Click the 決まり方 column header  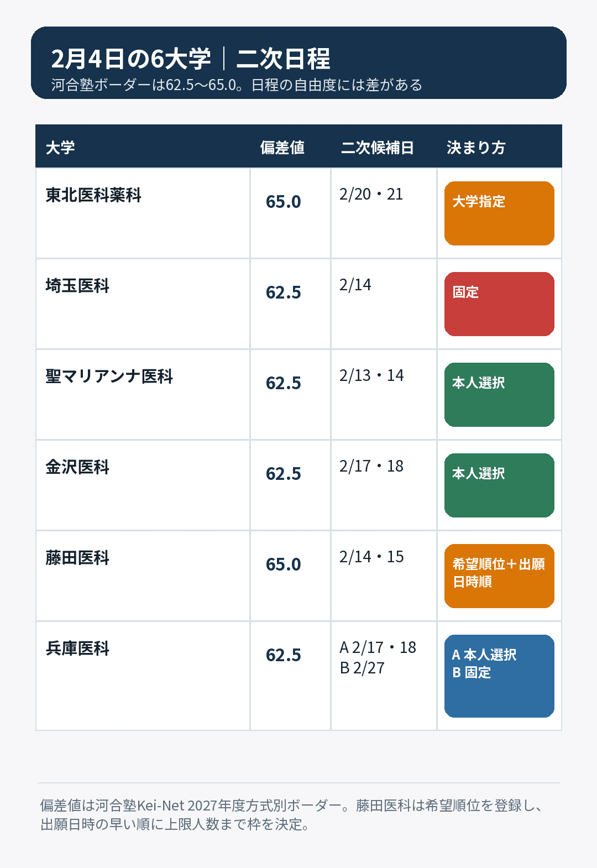[x=476, y=148]
